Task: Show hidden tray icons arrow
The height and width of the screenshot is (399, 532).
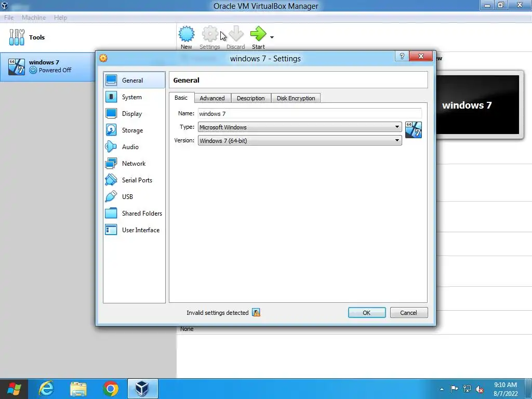Action: [442, 389]
